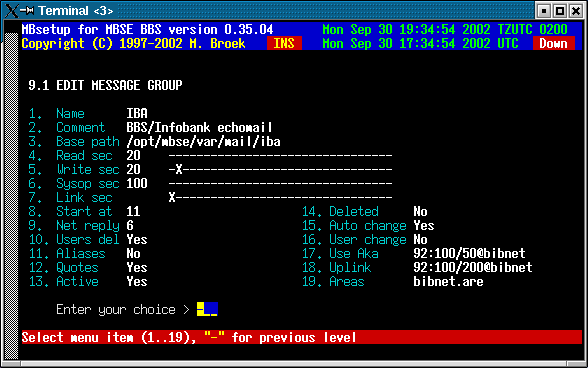Click the Comment value BBS/Infobank echomail
Viewport: 588px width, 368px height.
[199, 128]
